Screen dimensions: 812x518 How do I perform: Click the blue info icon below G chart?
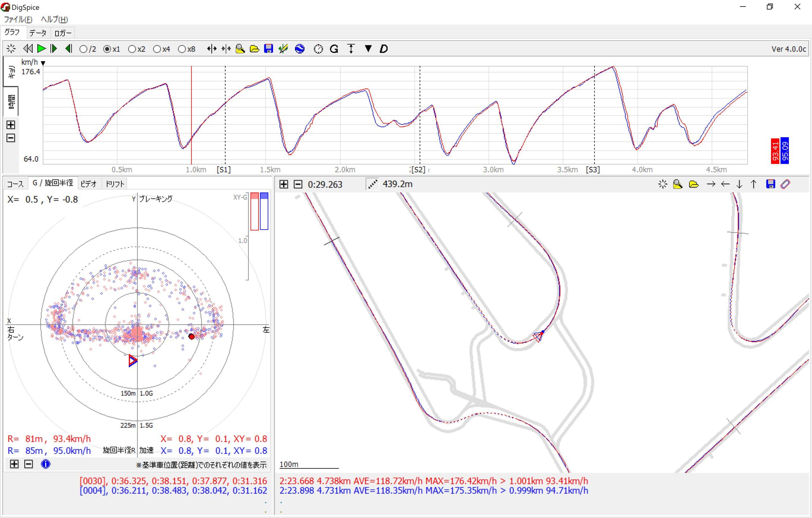pos(46,464)
